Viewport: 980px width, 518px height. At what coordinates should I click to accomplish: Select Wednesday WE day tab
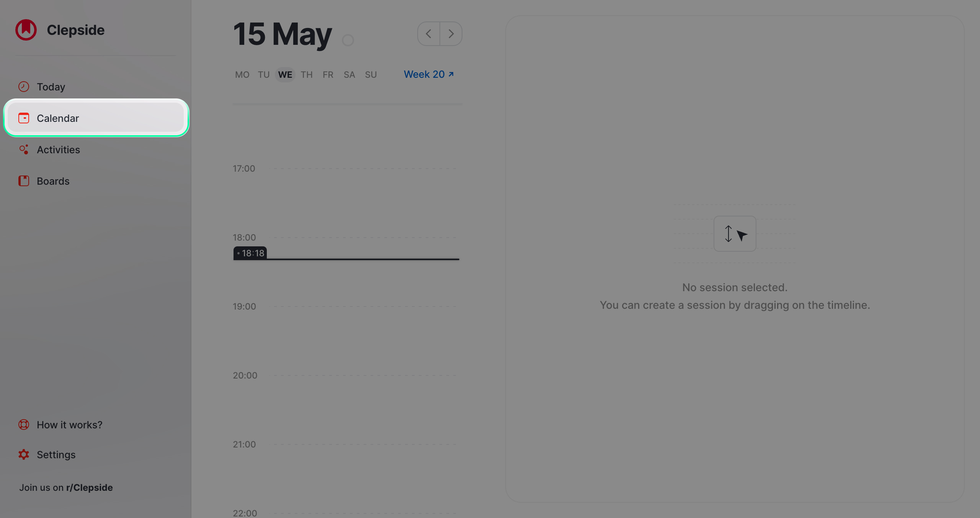coord(284,74)
